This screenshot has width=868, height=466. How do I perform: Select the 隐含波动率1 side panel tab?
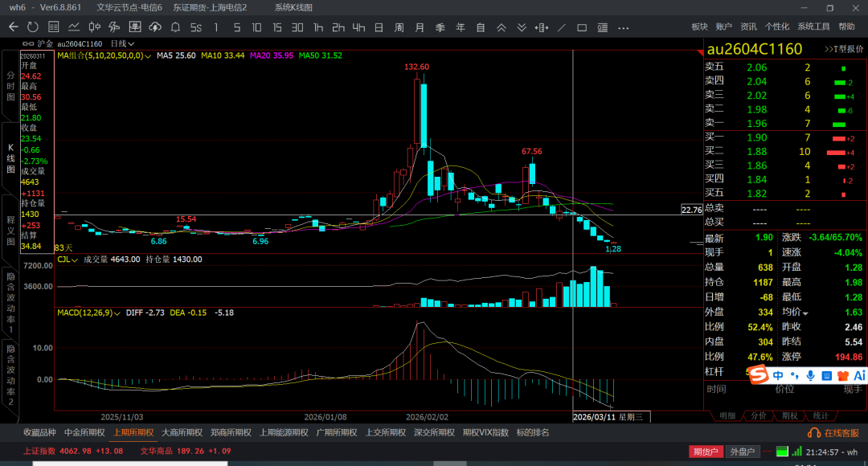coord(10,296)
